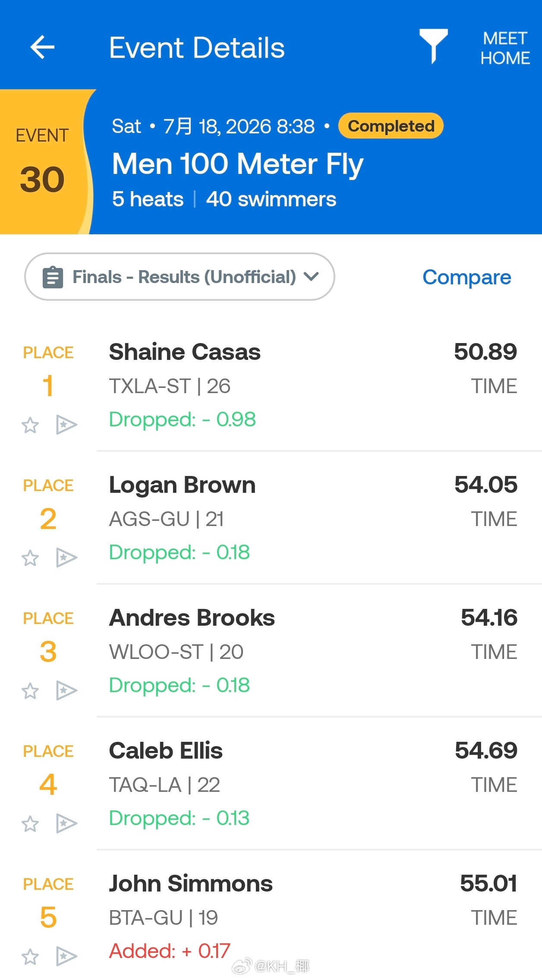Tap the flag icon for Shaine Casas

pos(66,425)
